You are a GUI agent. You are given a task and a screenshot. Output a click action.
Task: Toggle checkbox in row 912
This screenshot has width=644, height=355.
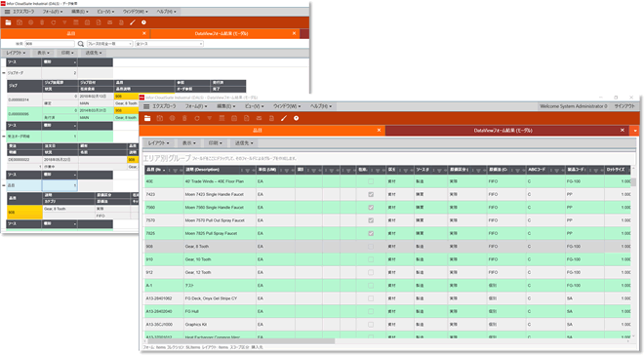tap(371, 272)
